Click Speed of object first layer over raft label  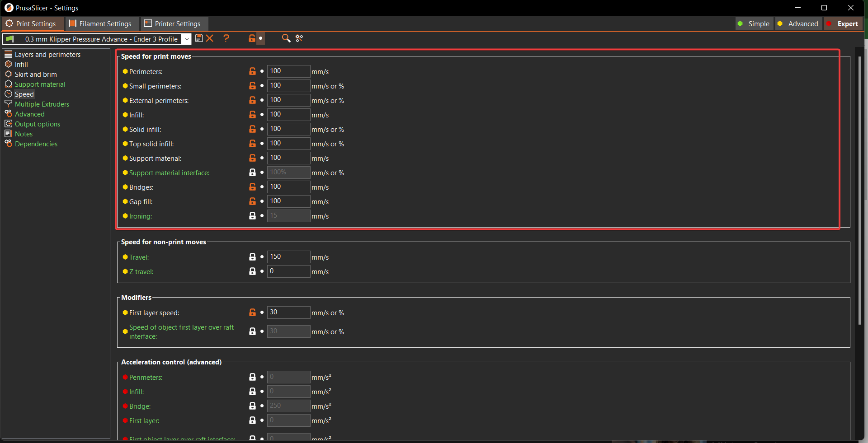click(x=181, y=332)
